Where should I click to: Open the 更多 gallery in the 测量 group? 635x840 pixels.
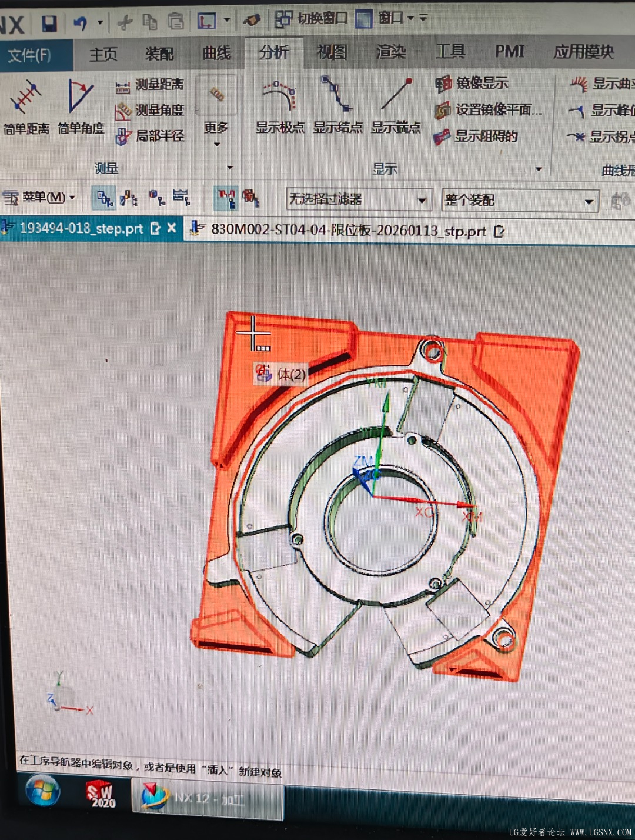coord(216,111)
